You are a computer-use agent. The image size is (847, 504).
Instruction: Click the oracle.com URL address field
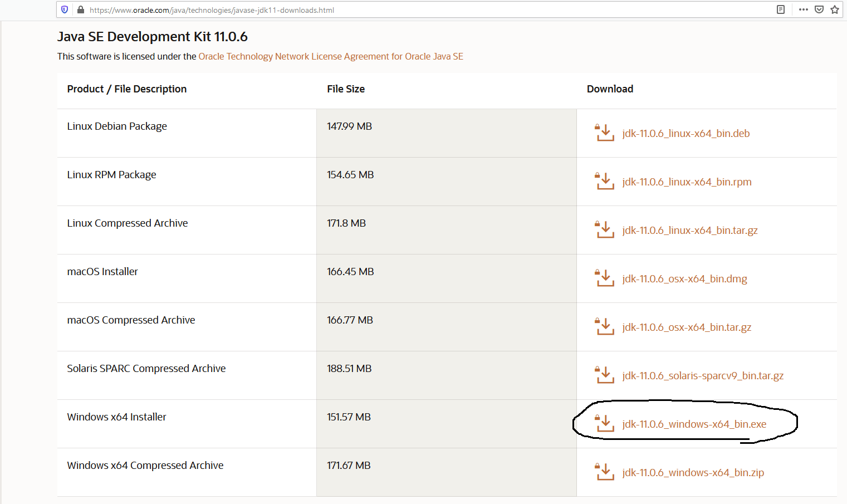390,10
